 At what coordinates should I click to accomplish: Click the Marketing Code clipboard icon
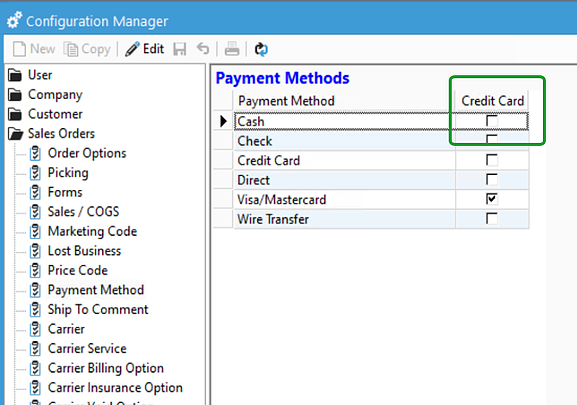pos(35,231)
